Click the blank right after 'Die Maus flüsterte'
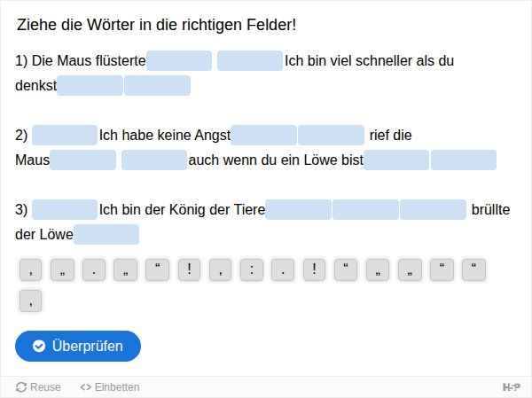The image size is (532, 398). pos(179,61)
